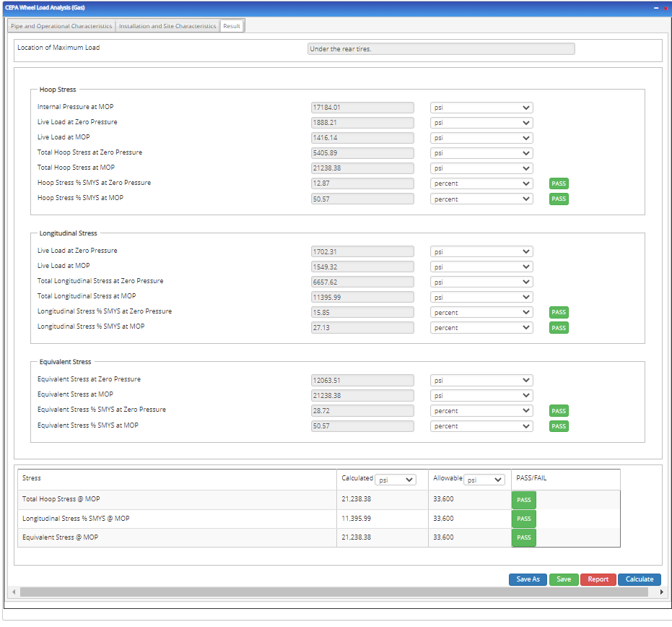Viewport: 672px width, 627px height.
Task: Click PASS indicator for Longitudinal Stress % SMYS at MOP
Action: point(558,327)
